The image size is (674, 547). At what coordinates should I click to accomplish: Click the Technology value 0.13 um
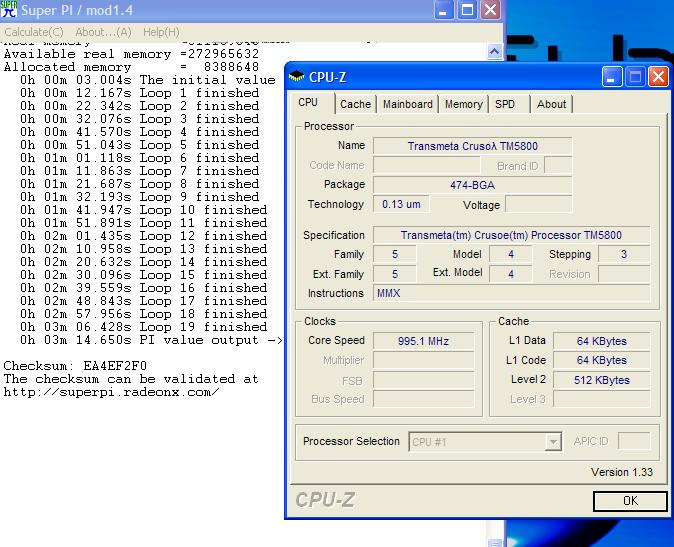pyautogui.click(x=401, y=204)
